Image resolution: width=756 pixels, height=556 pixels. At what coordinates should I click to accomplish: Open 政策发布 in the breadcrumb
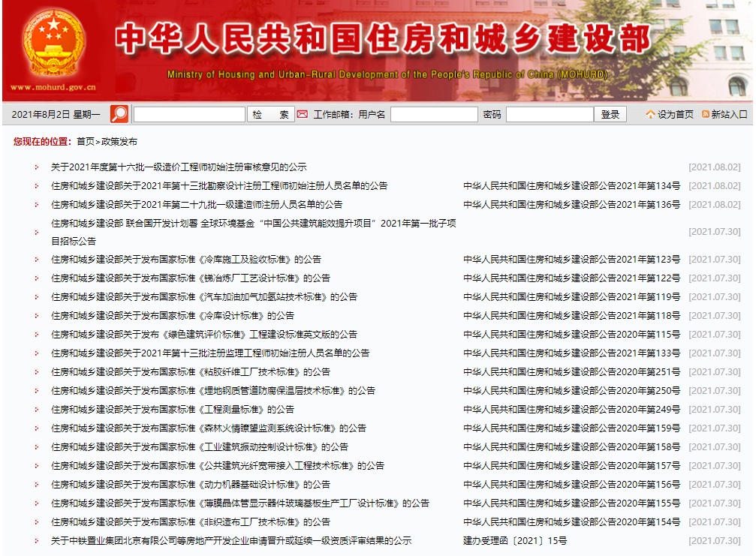(x=119, y=142)
